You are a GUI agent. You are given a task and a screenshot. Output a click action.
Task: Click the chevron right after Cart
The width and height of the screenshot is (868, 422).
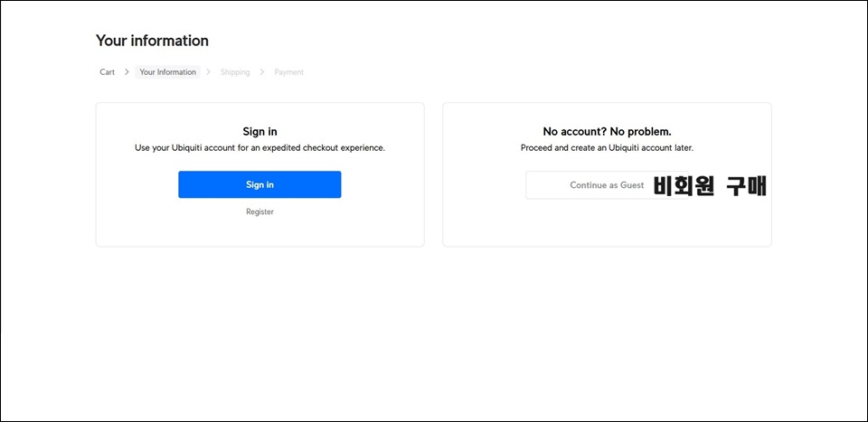[127, 72]
